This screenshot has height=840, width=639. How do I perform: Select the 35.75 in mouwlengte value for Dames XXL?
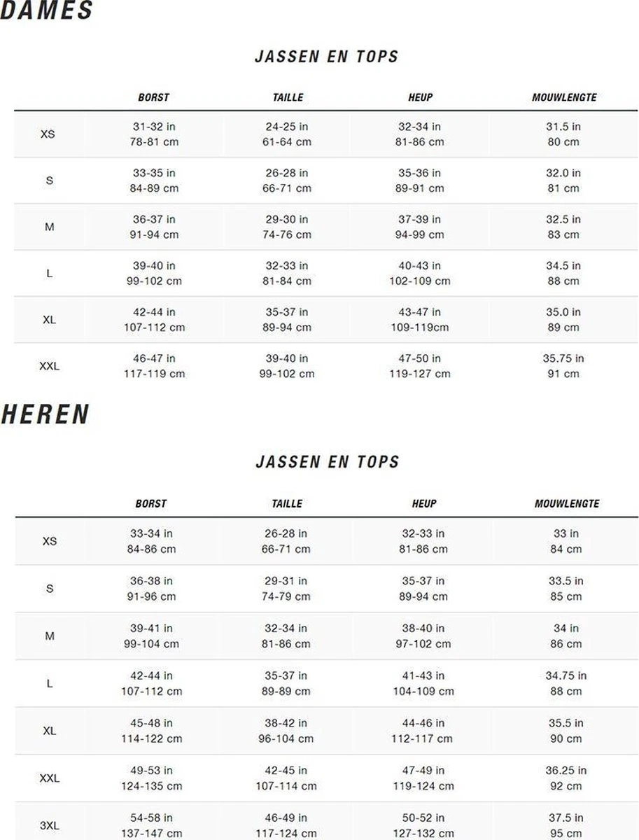563,358
